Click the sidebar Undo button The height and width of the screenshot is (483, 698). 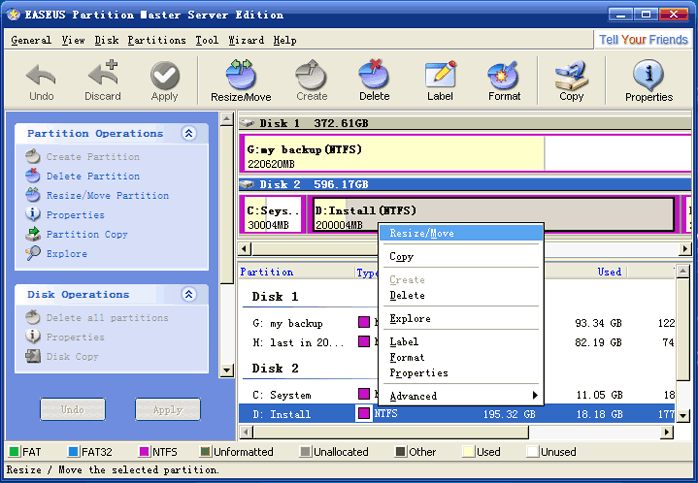pyautogui.click(x=73, y=409)
